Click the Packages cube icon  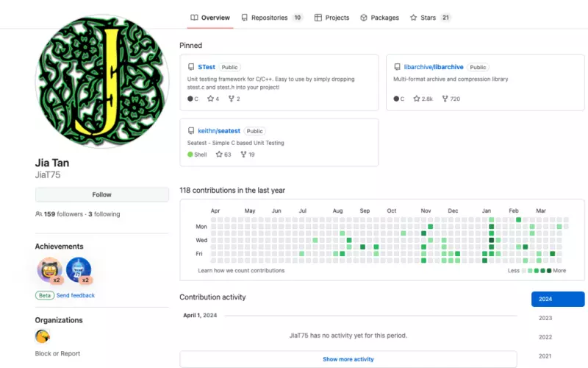pyautogui.click(x=364, y=18)
